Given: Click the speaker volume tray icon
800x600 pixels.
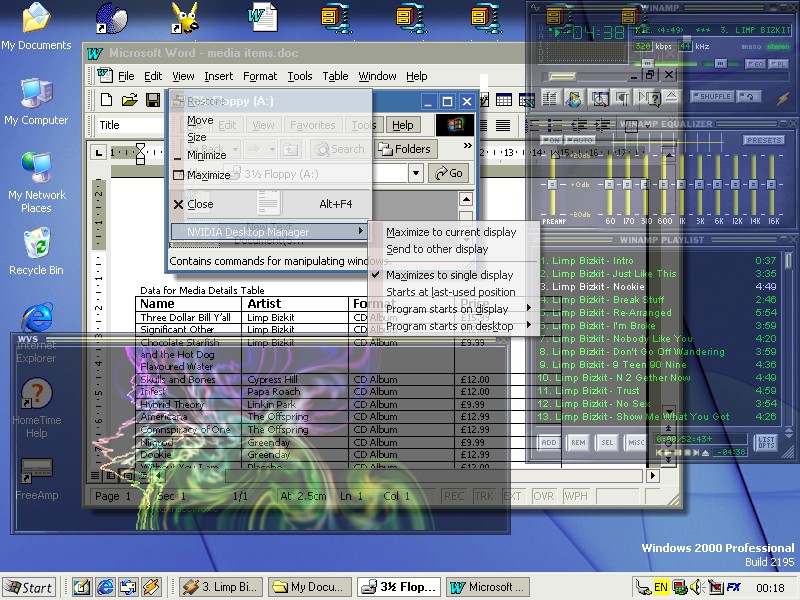Looking at the screenshot, I should pyautogui.click(x=696, y=587).
